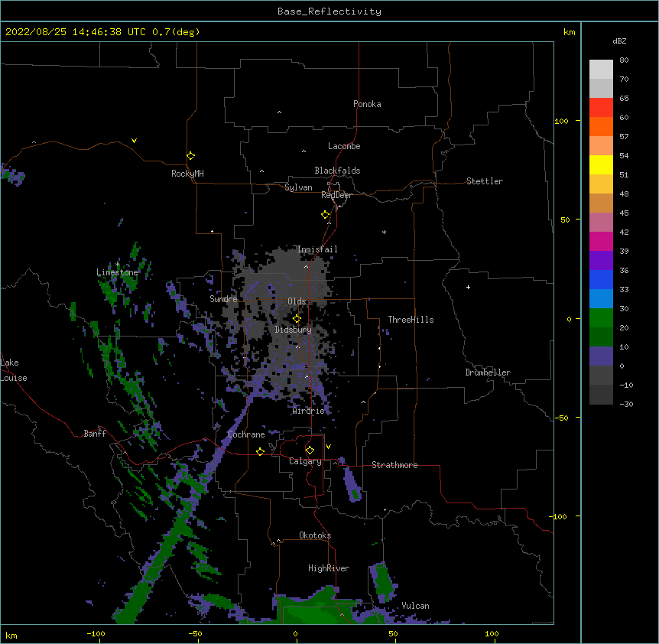
Task: Click the dBZ legend heading
Action: point(619,41)
